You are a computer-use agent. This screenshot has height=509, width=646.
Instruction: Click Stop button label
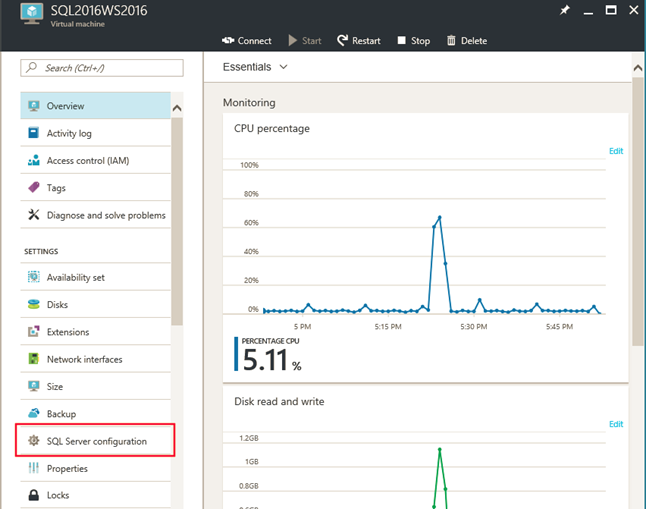(420, 41)
